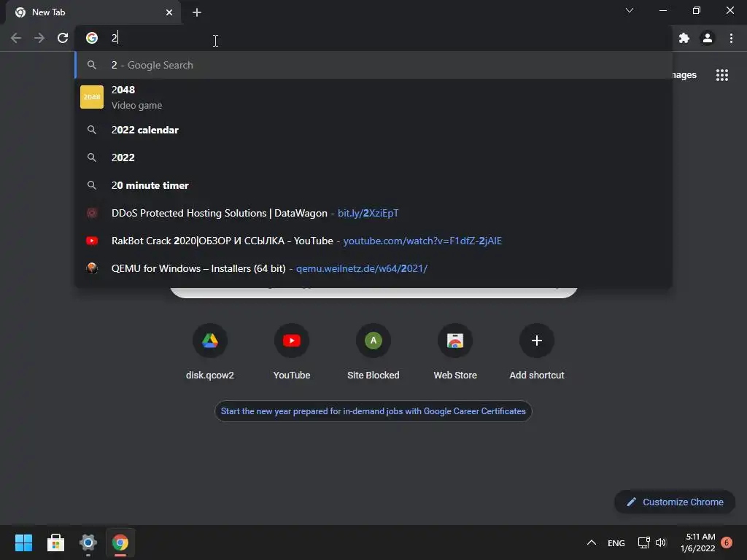Image resolution: width=747 pixels, height=560 pixels.
Task: Reload the page with the refresh icon
Action: (x=63, y=38)
